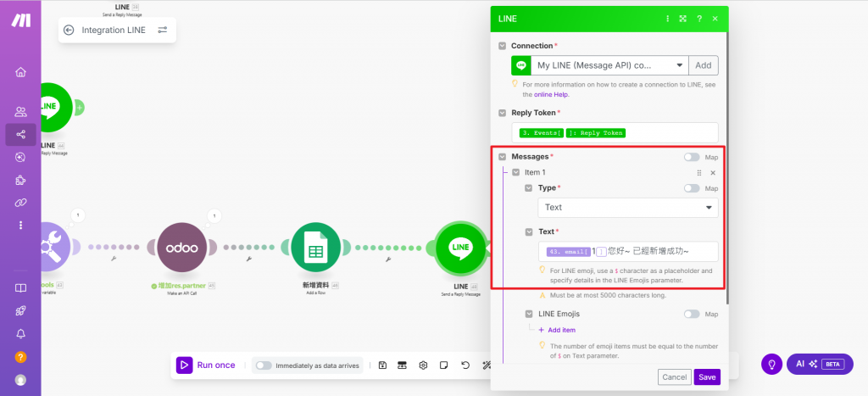Remove Item 1 with its X button

713,173
